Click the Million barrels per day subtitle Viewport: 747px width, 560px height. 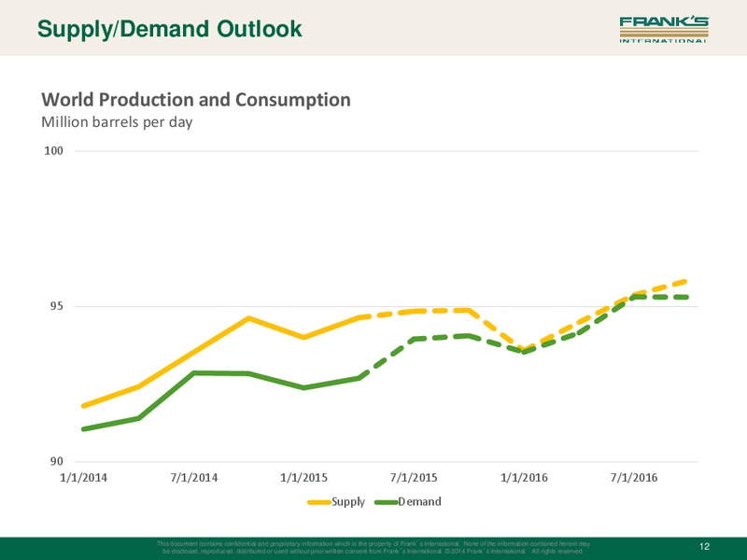[117, 122]
